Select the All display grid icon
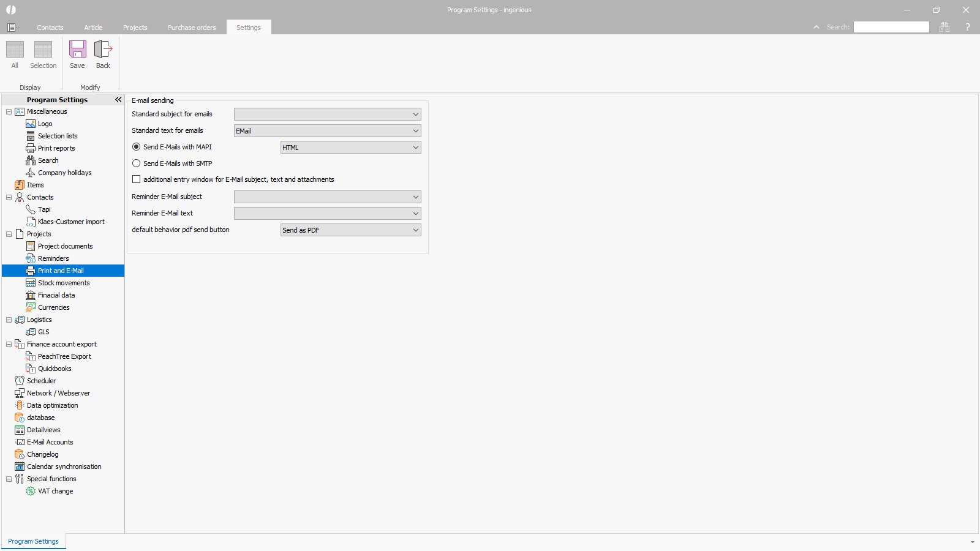Viewport: 980px width, 551px height. point(15,50)
